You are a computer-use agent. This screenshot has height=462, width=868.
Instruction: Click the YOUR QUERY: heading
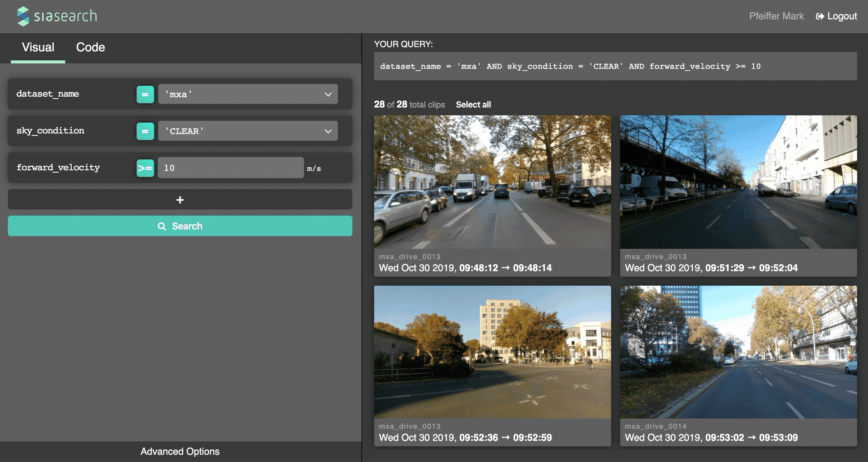tap(403, 44)
